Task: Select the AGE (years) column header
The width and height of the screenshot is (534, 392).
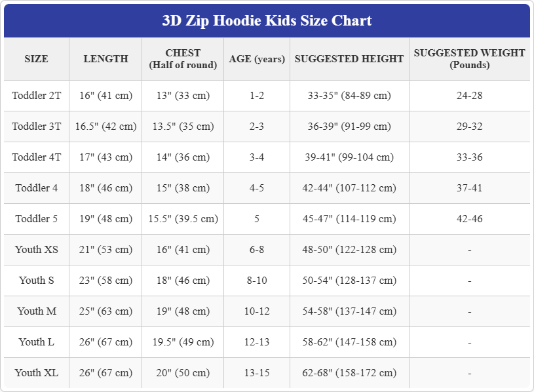Action: (x=257, y=59)
